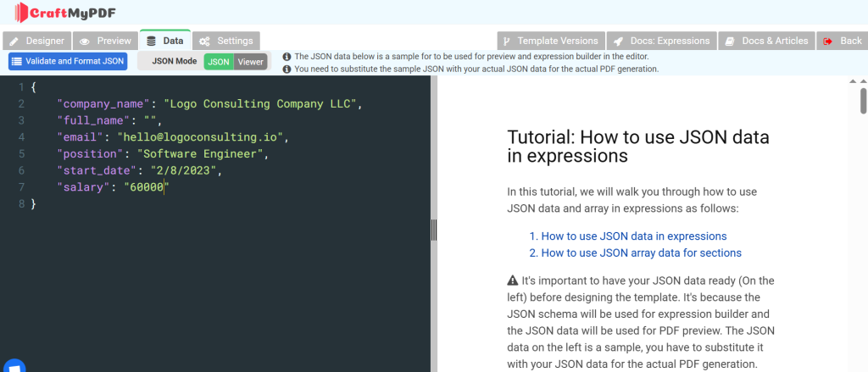The image size is (868, 372).
Task: Click the eye icon on Preview tab
Action: tap(85, 41)
